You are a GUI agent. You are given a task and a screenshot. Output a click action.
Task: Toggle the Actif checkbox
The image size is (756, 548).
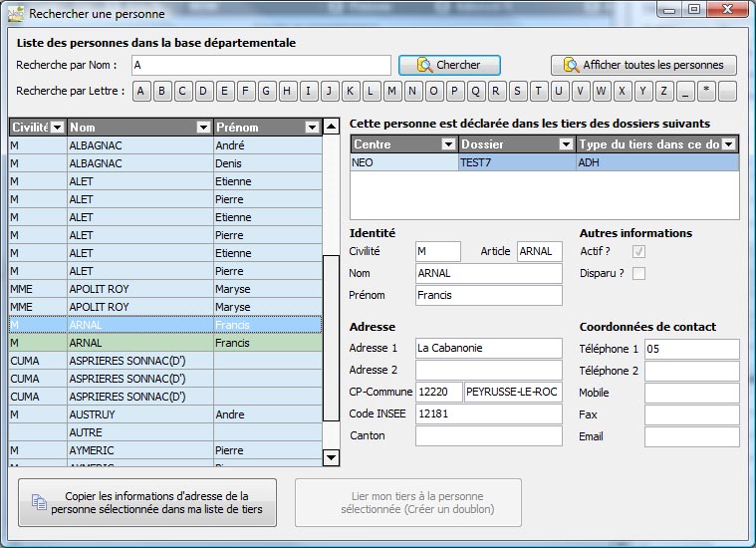[x=638, y=251]
